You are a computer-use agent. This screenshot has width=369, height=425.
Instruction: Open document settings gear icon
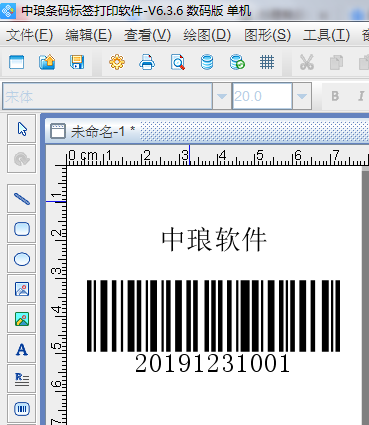117,62
